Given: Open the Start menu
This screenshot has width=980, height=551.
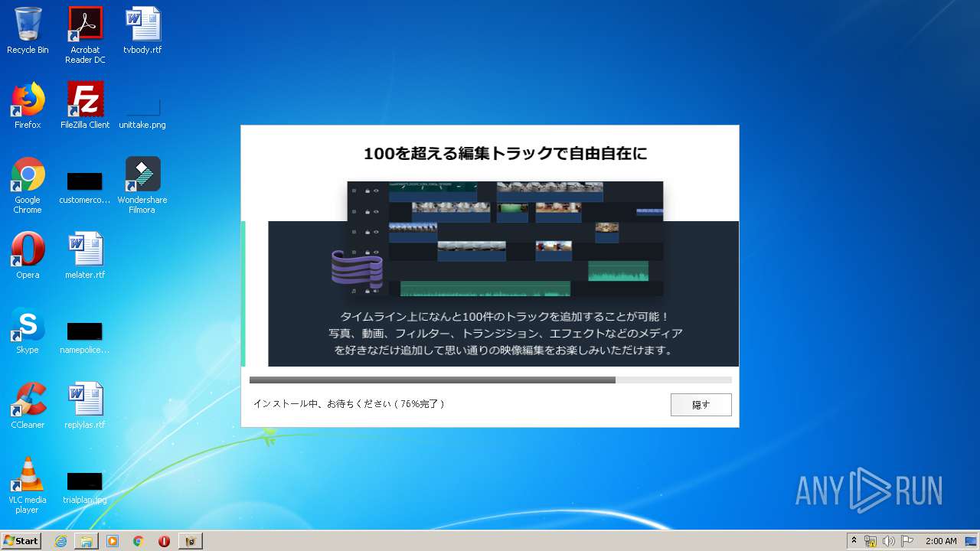Looking at the screenshot, I should (x=21, y=541).
